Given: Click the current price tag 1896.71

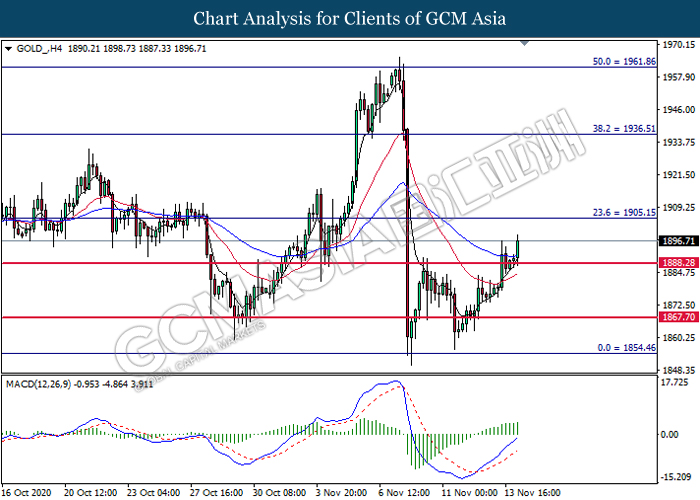Looking at the screenshot, I should point(678,241).
